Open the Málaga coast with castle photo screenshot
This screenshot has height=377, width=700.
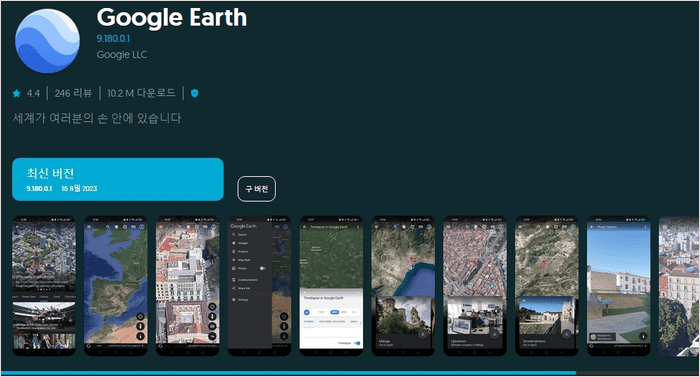(x=403, y=286)
